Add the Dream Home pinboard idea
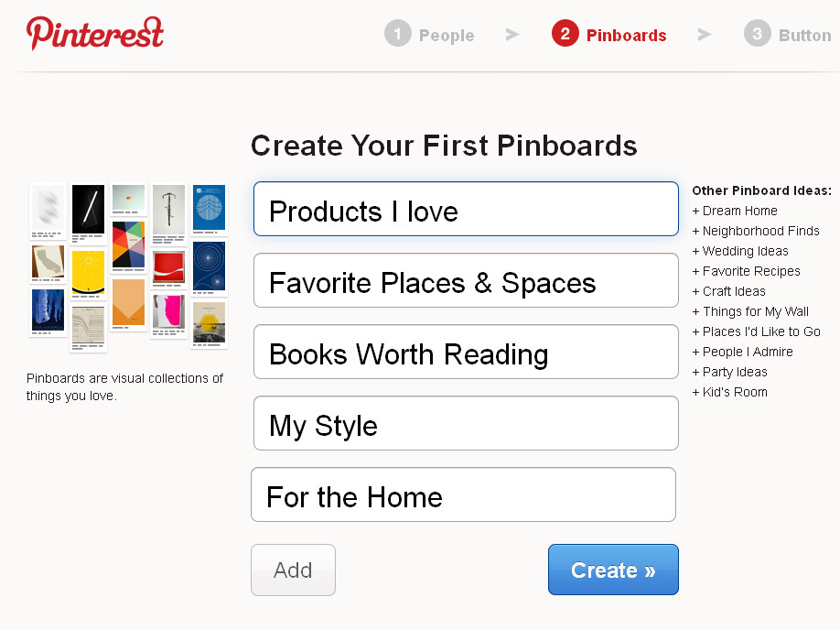 coord(736,211)
